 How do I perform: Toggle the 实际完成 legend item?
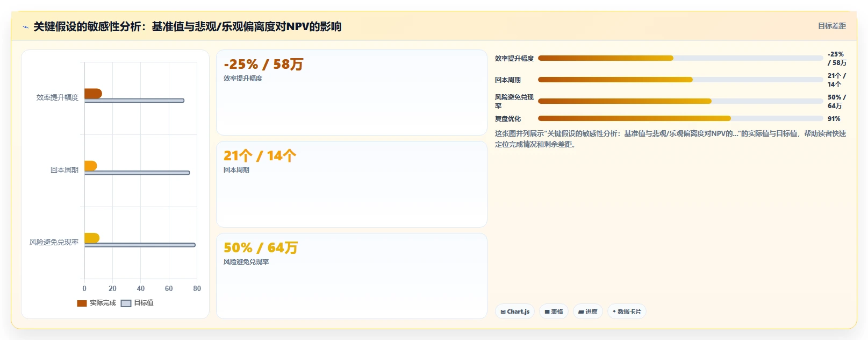[97, 303]
